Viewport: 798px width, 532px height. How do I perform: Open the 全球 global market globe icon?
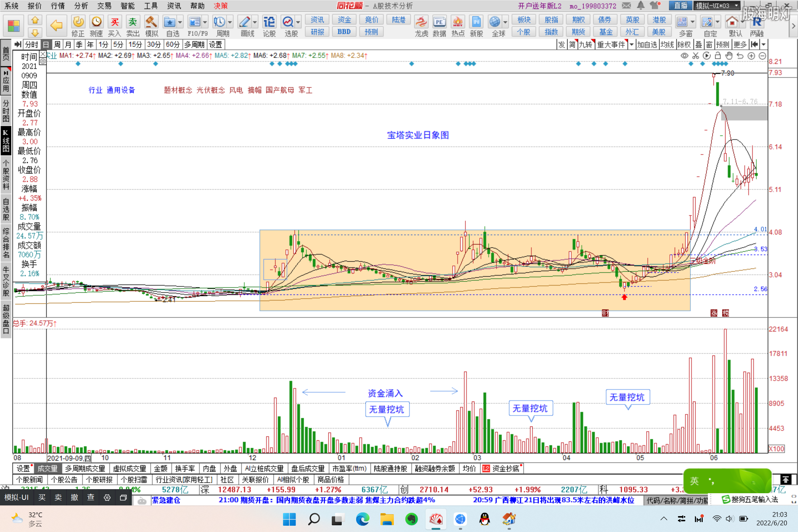(495, 22)
